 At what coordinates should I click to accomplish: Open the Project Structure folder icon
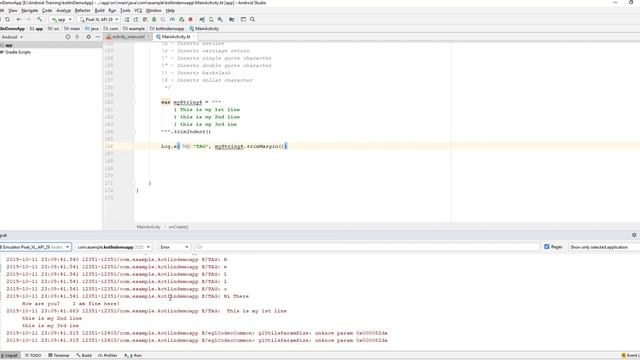click(x=232, y=19)
